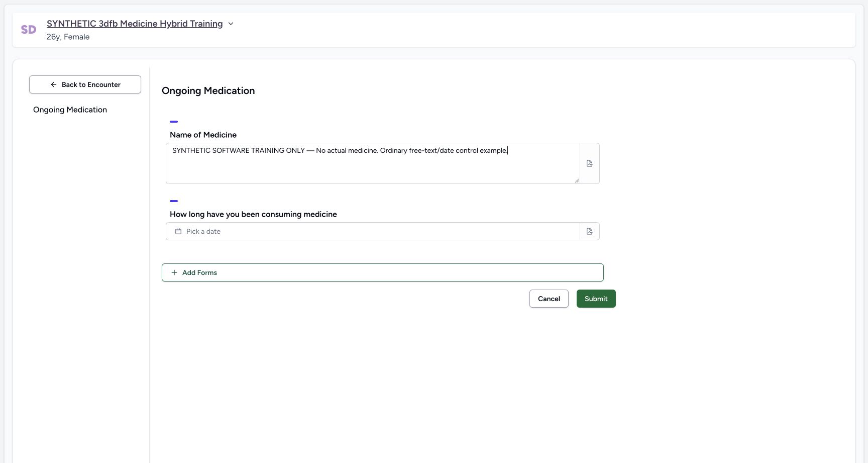This screenshot has width=868, height=463.
Task: Click the plus icon in Add Forms
Action: tap(174, 272)
